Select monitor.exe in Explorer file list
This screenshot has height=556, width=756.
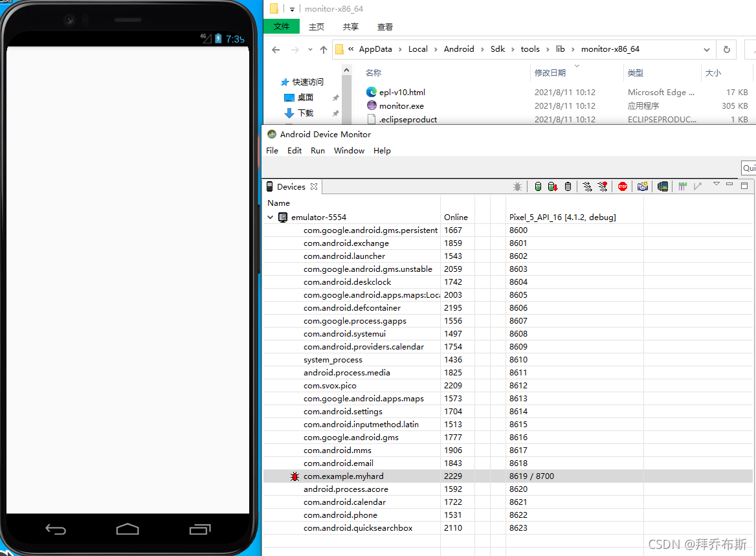(401, 106)
